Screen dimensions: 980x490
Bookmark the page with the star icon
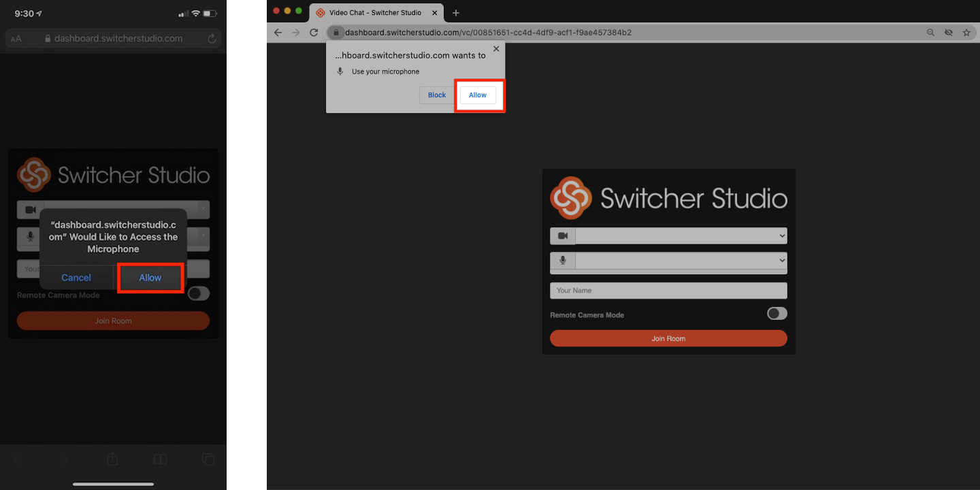pyautogui.click(x=966, y=33)
